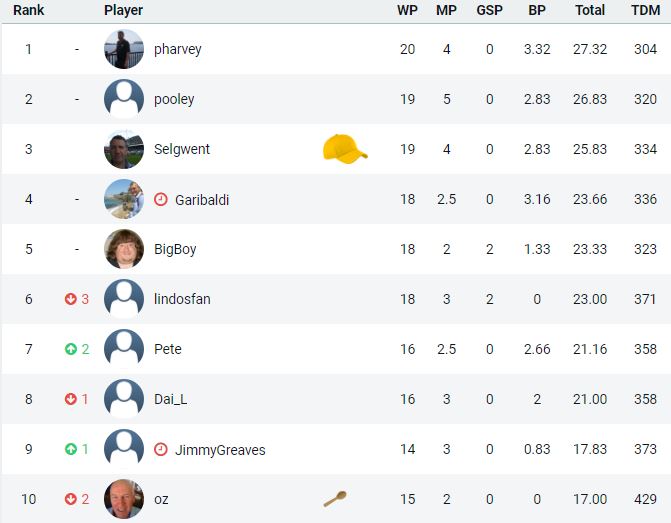The height and width of the screenshot is (523, 671).
Task: Click the green up arrow for JimmyGreaves
Action: (x=71, y=449)
